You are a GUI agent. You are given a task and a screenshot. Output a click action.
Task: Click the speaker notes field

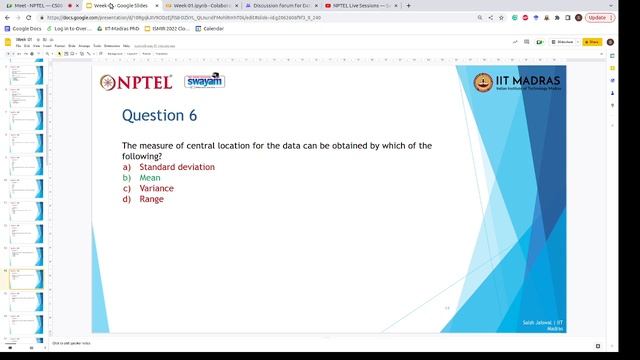[327, 343]
